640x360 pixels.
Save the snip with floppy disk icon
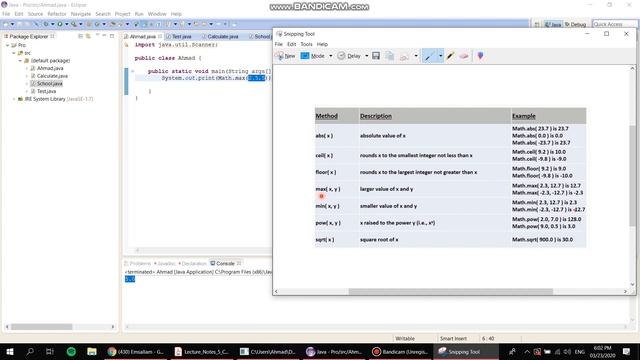pyautogui.click(x=376, y=56)
